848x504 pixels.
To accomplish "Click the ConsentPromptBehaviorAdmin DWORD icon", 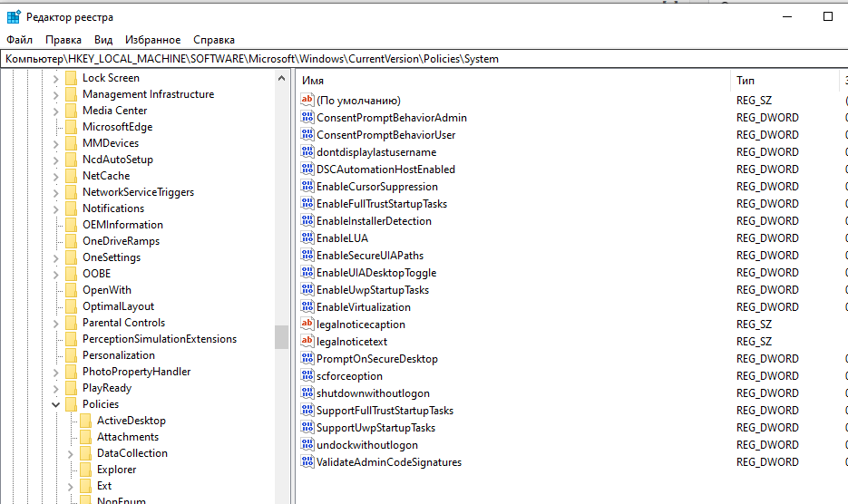I will [307, 118].
